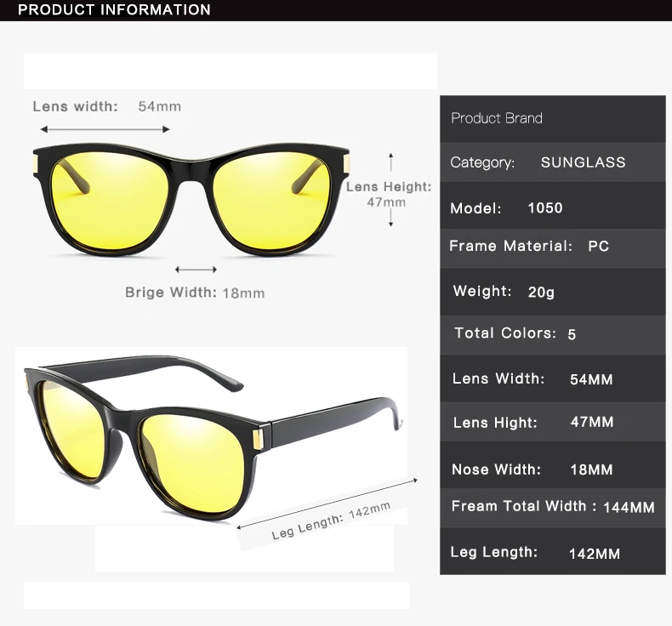The width and height of the screenshot is (672, 626).
Task: Select the diagonal 'Leg Length: 142mm' label
Action: tap(331, 521)
